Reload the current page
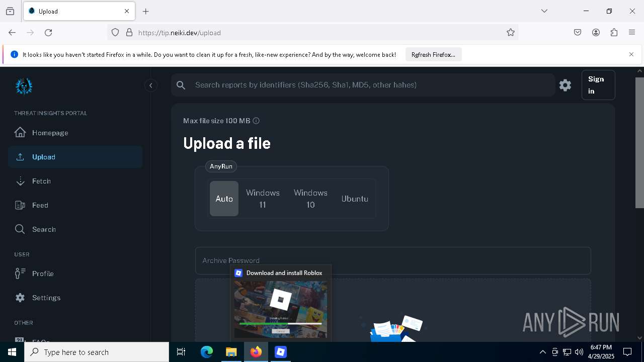 (x=48, y=32)
